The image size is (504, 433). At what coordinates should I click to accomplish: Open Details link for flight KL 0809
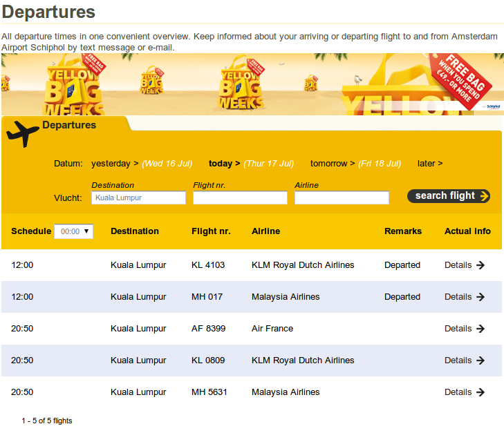tap(458, 360)
